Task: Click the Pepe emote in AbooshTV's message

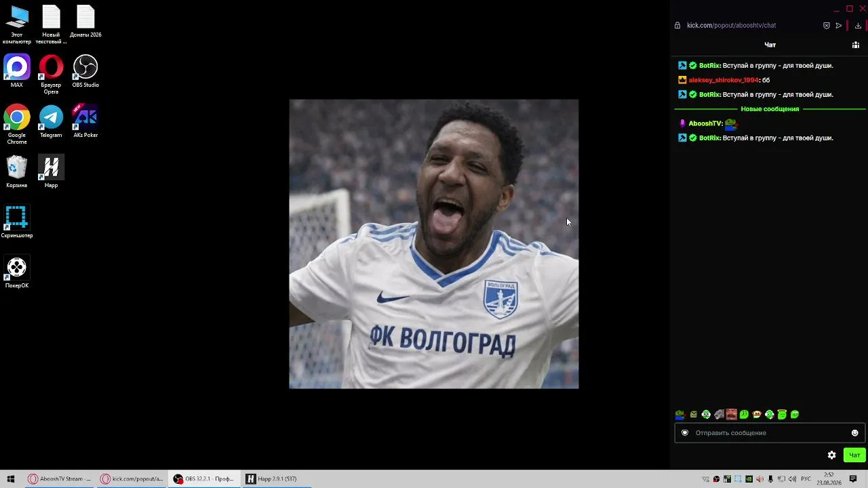Action: [x=730, y=124]
